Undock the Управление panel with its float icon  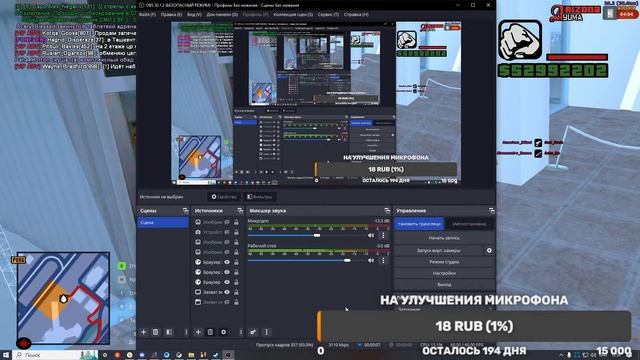[491, 211]
